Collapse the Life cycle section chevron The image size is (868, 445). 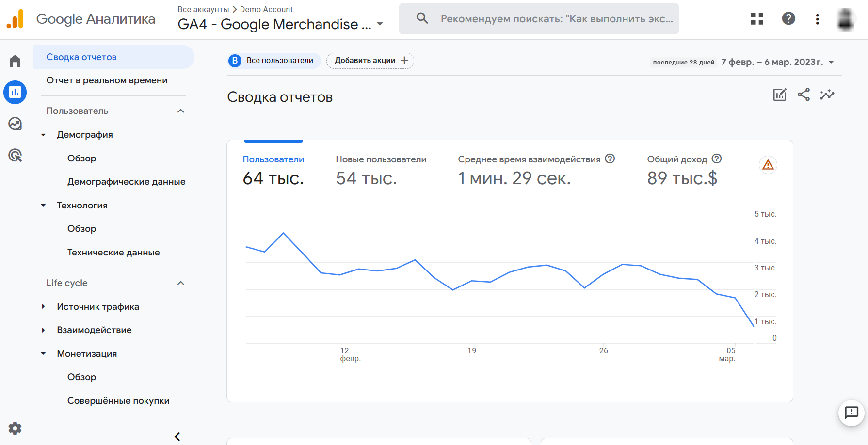tap(181, 283)
